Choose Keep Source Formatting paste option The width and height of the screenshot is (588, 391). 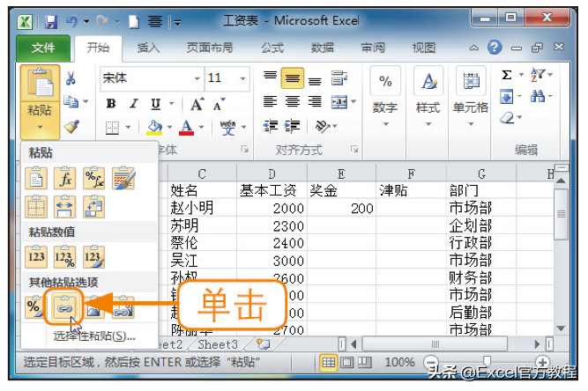click(123, 178)
